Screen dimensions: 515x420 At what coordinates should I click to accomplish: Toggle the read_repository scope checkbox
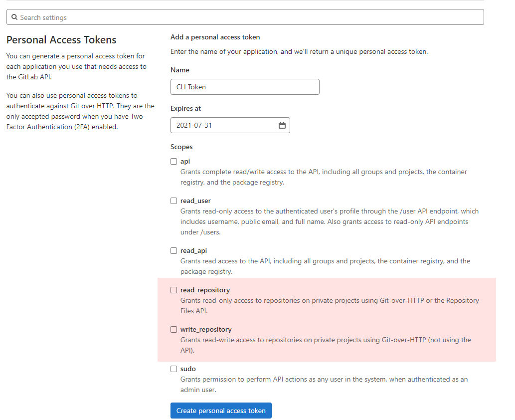point(174,290)
